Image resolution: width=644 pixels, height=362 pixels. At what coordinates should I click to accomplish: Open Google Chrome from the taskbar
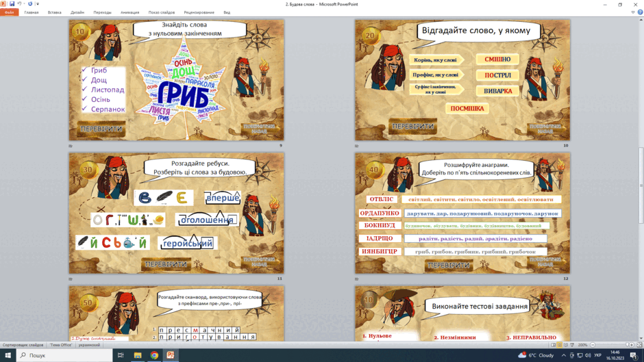click(x=154, y=355)
